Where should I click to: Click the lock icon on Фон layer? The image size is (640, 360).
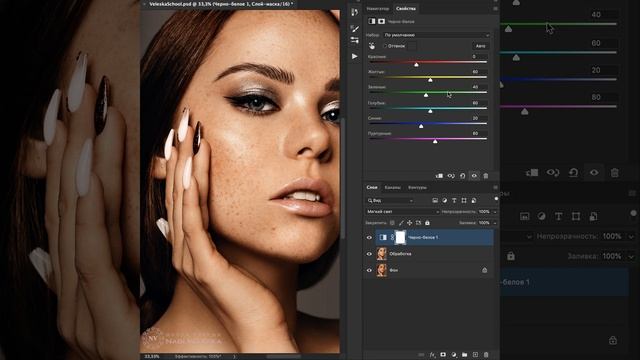click(x=484, y=270)
